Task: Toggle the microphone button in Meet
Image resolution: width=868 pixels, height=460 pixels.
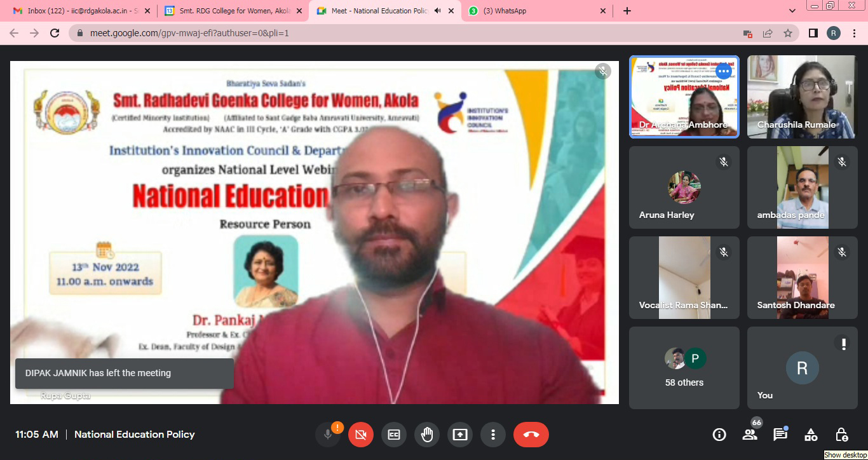Action: pyautogui.click(x=328, y=435)
